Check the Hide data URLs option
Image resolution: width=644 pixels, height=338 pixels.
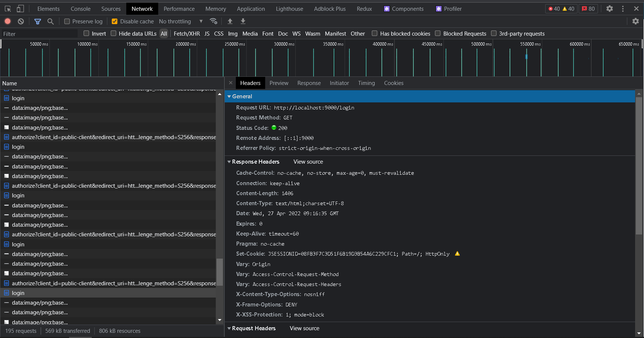point(114,33)
